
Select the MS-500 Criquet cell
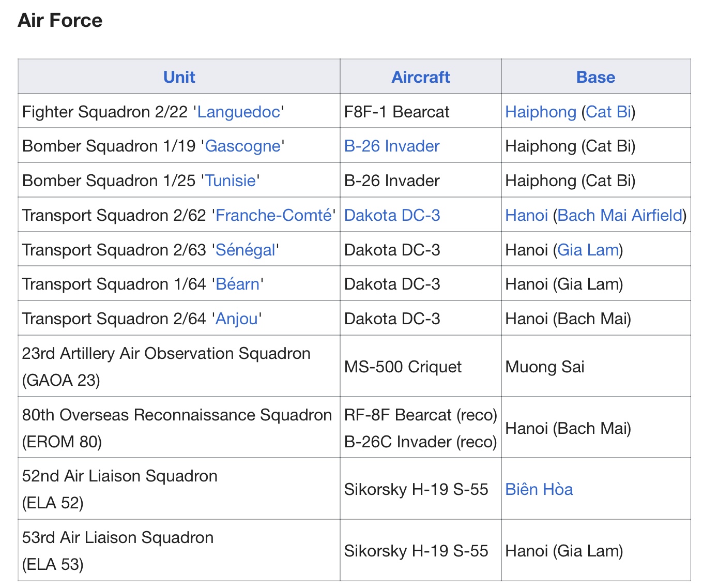(x=421, y=367)
